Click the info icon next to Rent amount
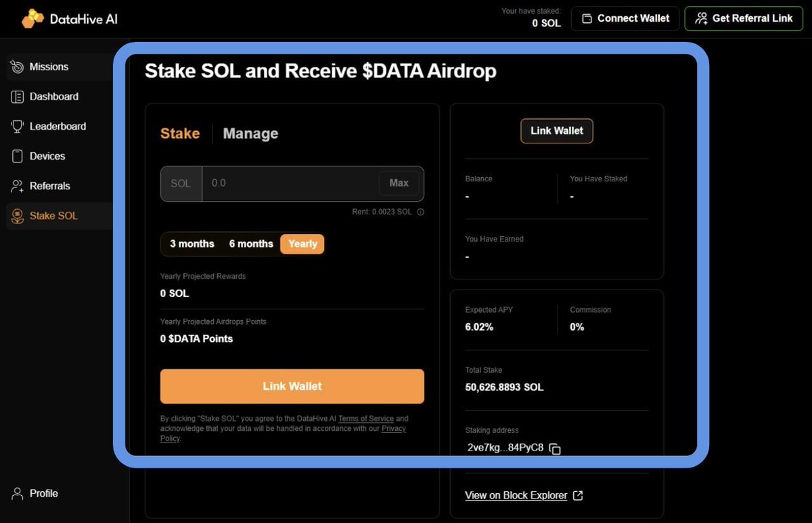Viewport: 812px width, 523px height. [420, 212]
